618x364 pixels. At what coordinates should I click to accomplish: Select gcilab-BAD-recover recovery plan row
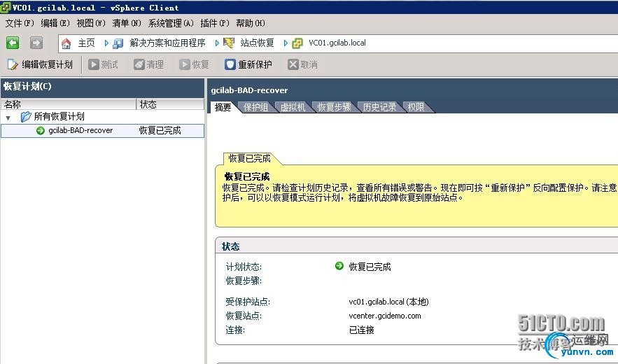pyautogui.click(x=102, y=130)
